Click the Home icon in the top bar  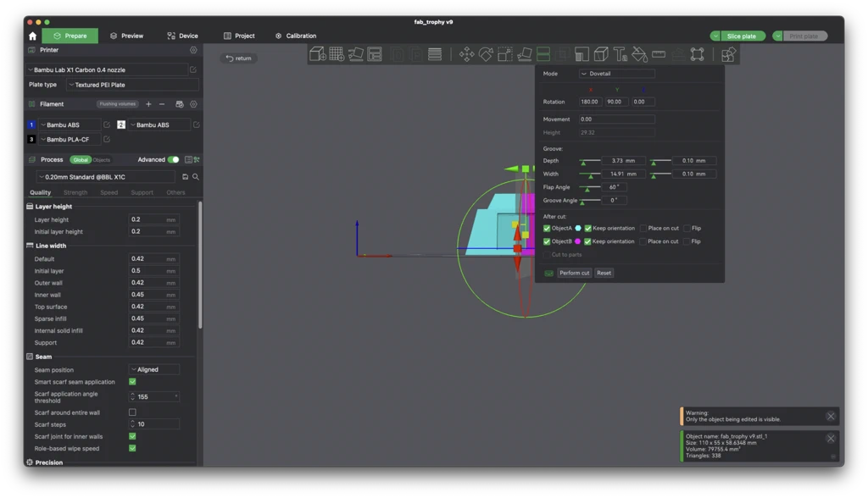pos(33,36)
